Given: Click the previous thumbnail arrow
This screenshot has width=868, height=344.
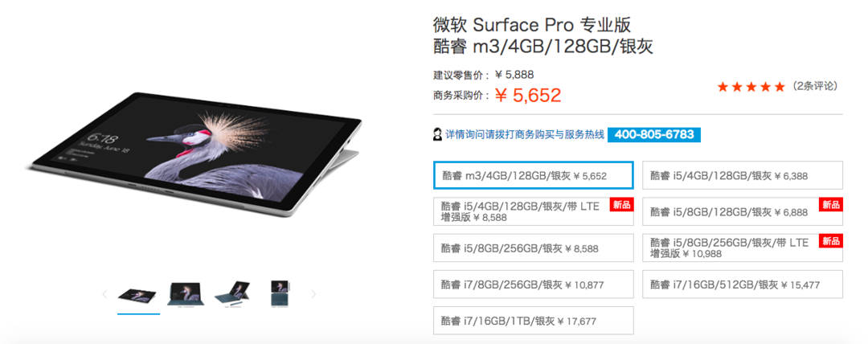Looking at the screenshot, I should tap(104, 294).
